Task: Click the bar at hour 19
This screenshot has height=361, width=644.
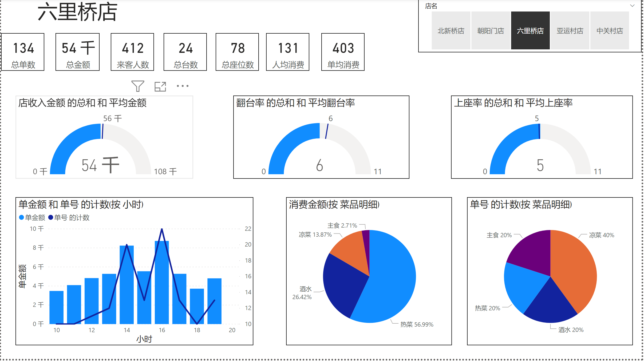Action: point(215,301)
